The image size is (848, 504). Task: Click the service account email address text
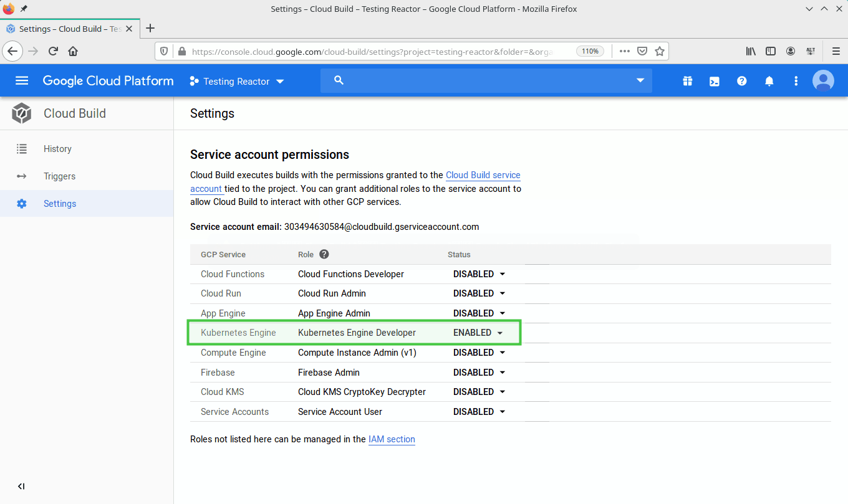[x=382, y=227]
